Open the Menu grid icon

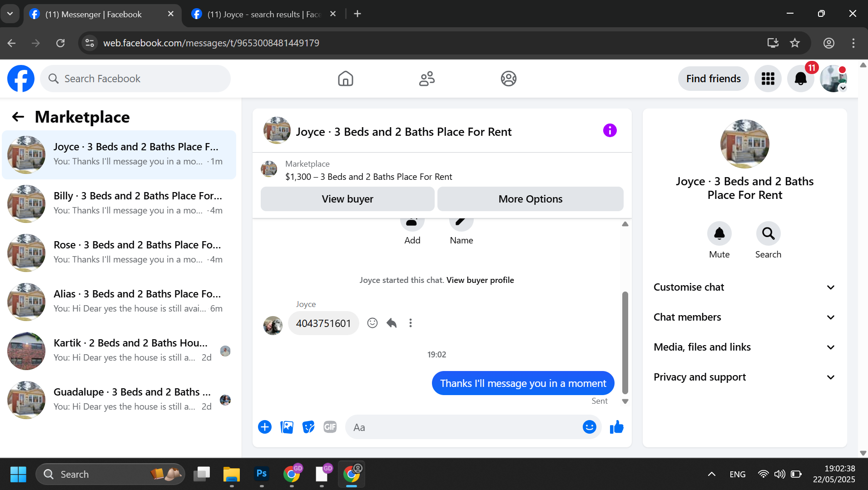coord(768,79)
